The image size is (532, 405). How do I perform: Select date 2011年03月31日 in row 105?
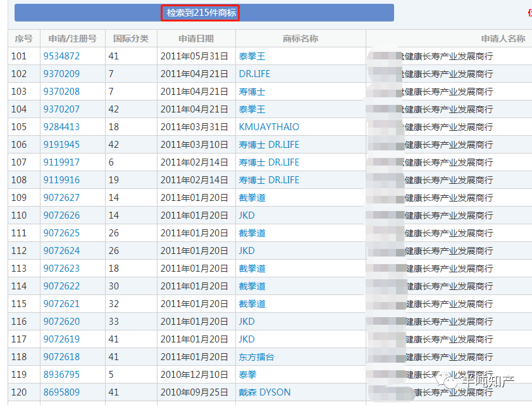point(194,127)
